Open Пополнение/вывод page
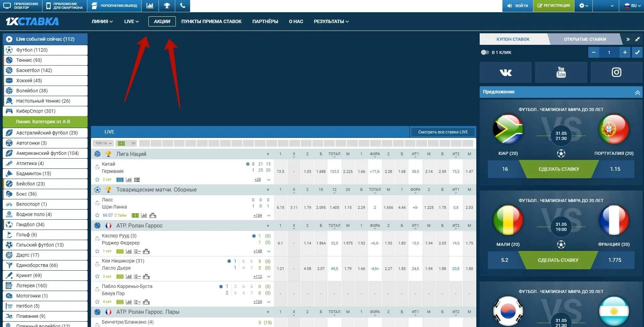The image size is (644, 327). [x=114, y=6]
